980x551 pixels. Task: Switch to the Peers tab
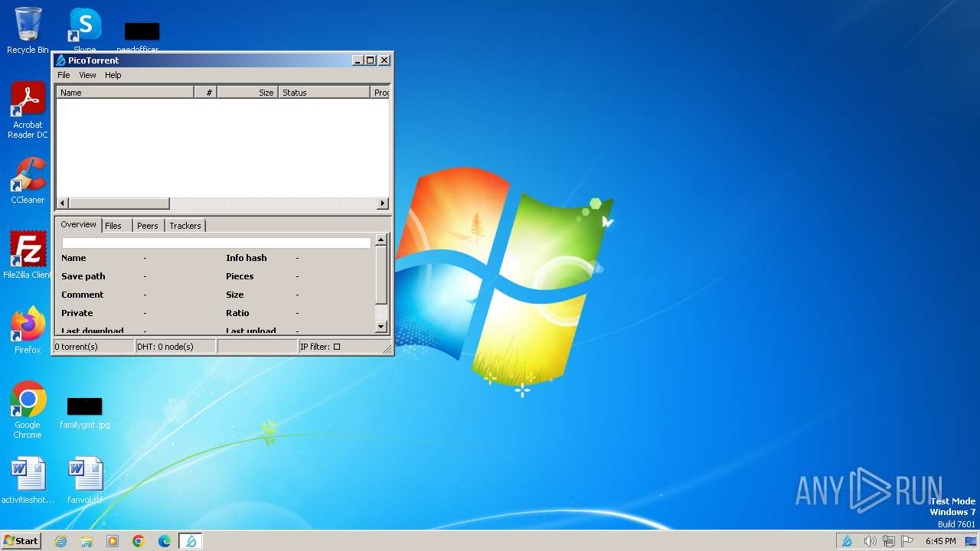coord(148,226)
